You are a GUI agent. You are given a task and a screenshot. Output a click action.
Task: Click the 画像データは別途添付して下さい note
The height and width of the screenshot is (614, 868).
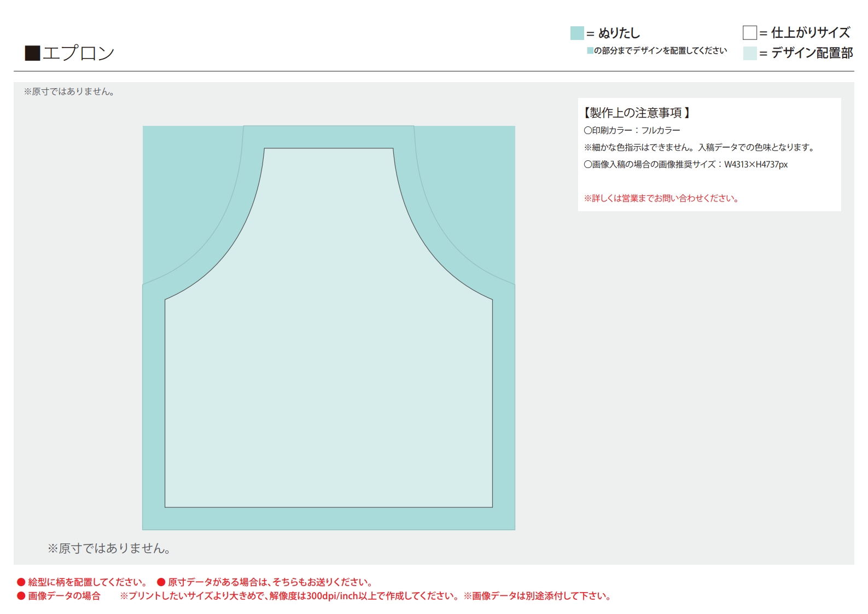[538, 596]
